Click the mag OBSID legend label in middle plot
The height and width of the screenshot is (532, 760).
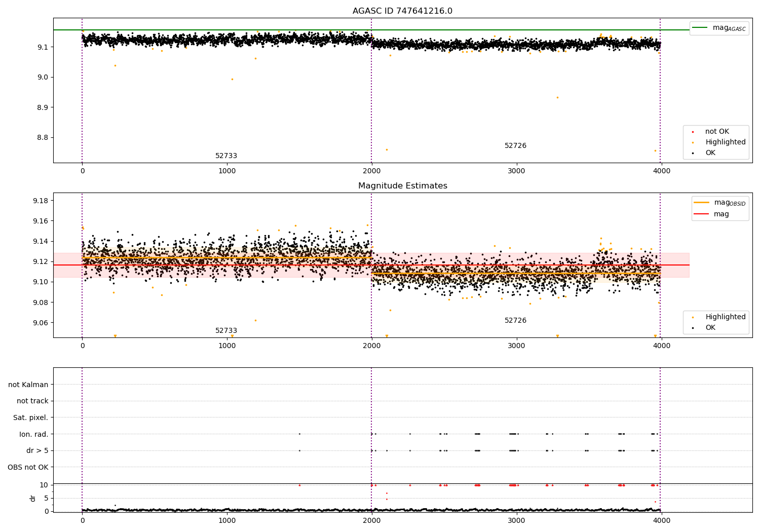point(730,203)
